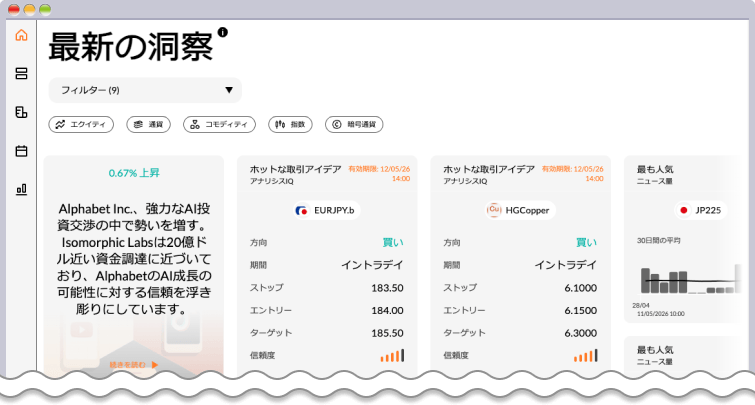Click the EURJPY.b card title ホットな取引アイデア

[x=295, y=169]
